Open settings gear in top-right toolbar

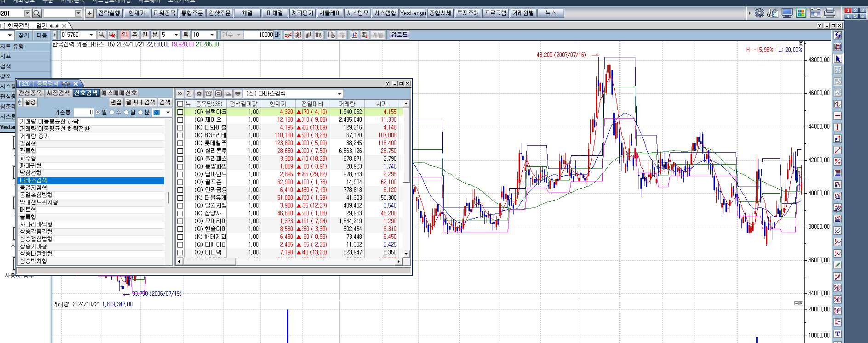[759, 13]
